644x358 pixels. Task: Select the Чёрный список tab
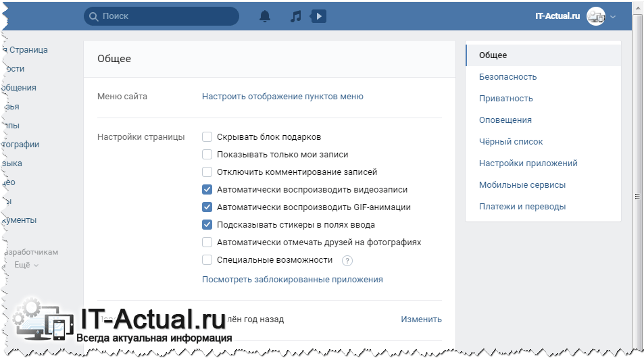pos(511,142)
